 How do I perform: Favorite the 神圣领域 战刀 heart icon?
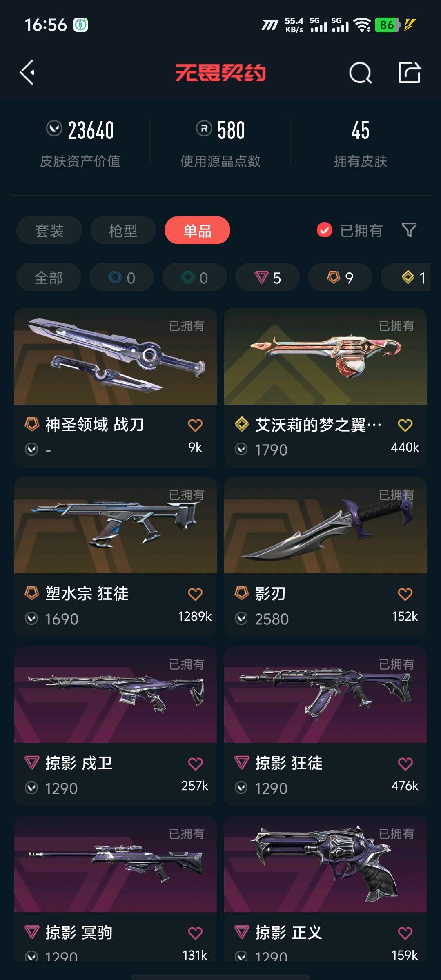pyautogui.click(x=195, y=425)
